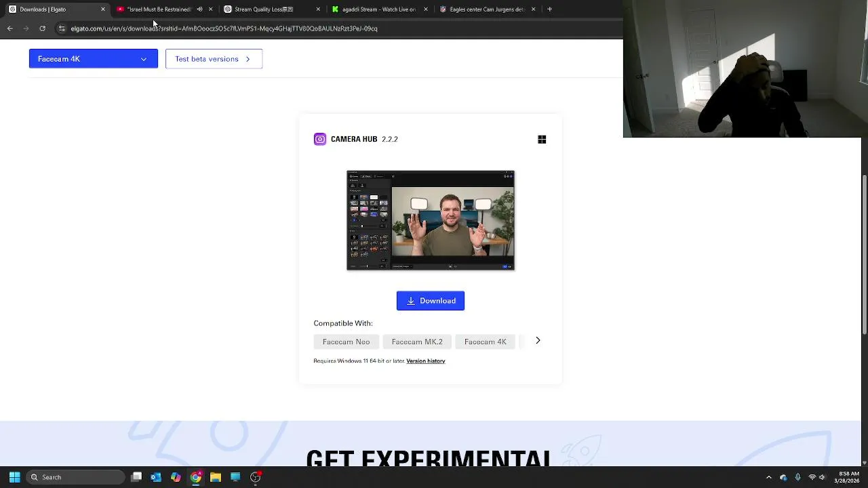Click the Compatible With: label
The height and width of the screenshot is (488, 868).
[x=343, y=323]
